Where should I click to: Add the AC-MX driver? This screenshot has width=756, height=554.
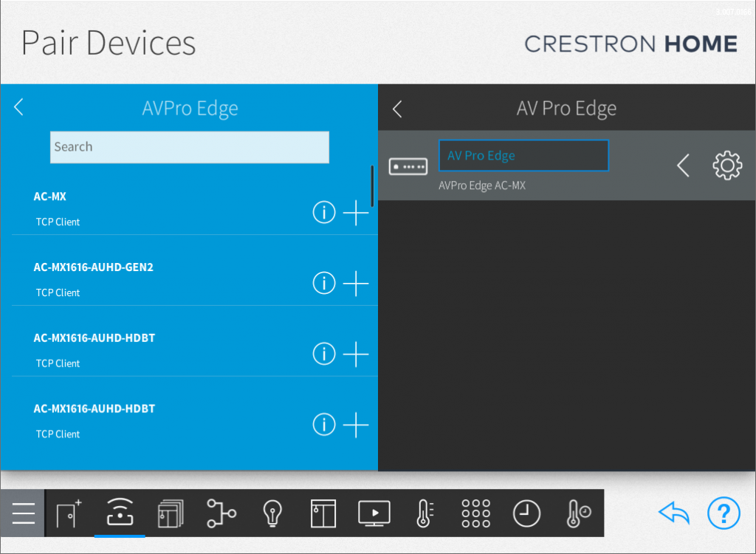coord(356,213)
